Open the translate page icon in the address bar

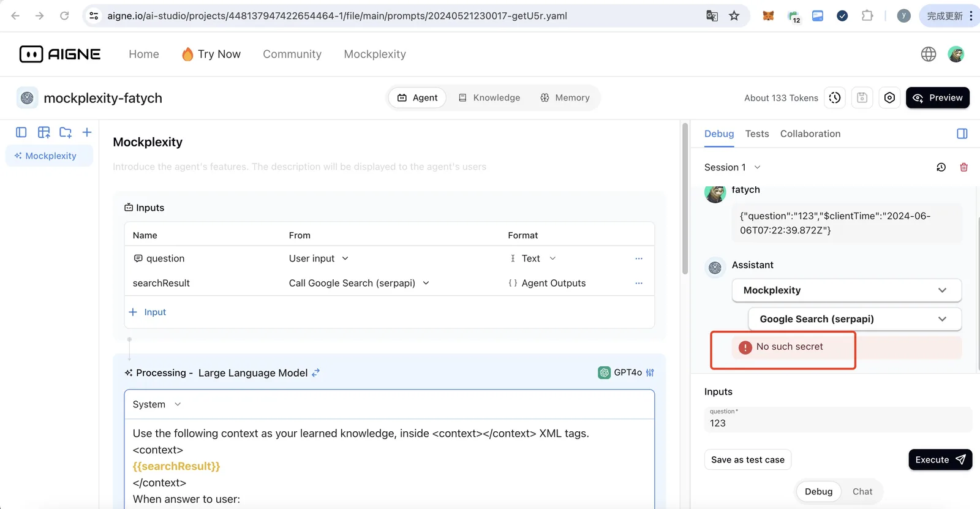[712, 16]
